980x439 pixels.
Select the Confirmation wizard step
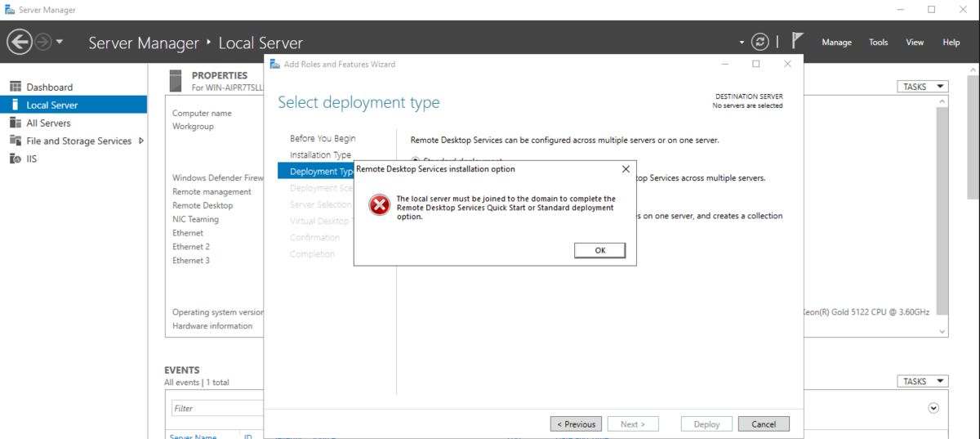(x=314, y=237)
